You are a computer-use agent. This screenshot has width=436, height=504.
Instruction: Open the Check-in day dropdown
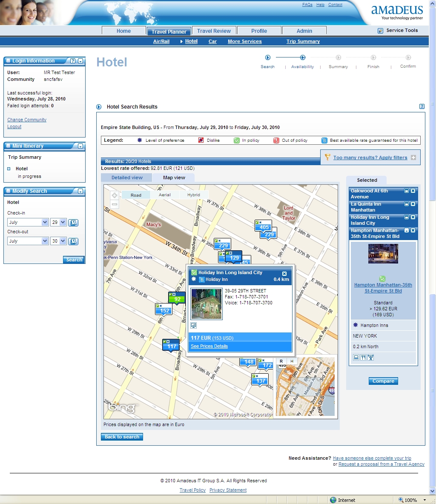pyautogui.click(x=58, y=222)
